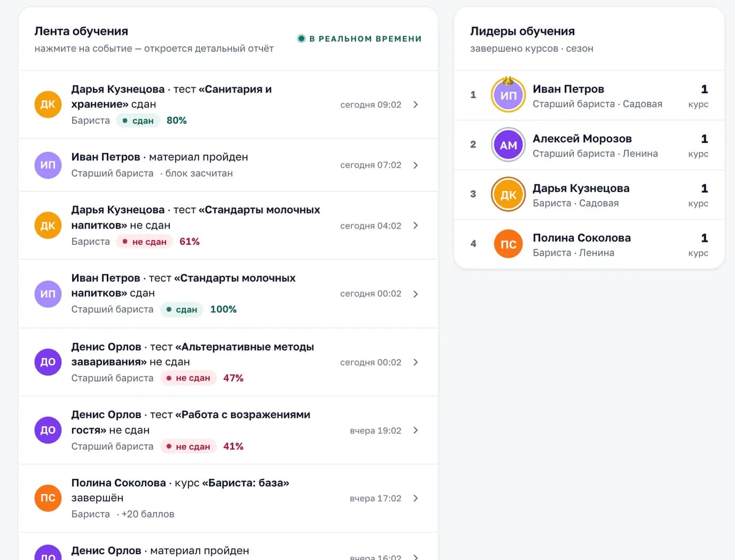
Task: Click the «Лидеры обучения» heading
Action: tap(522, 31)
